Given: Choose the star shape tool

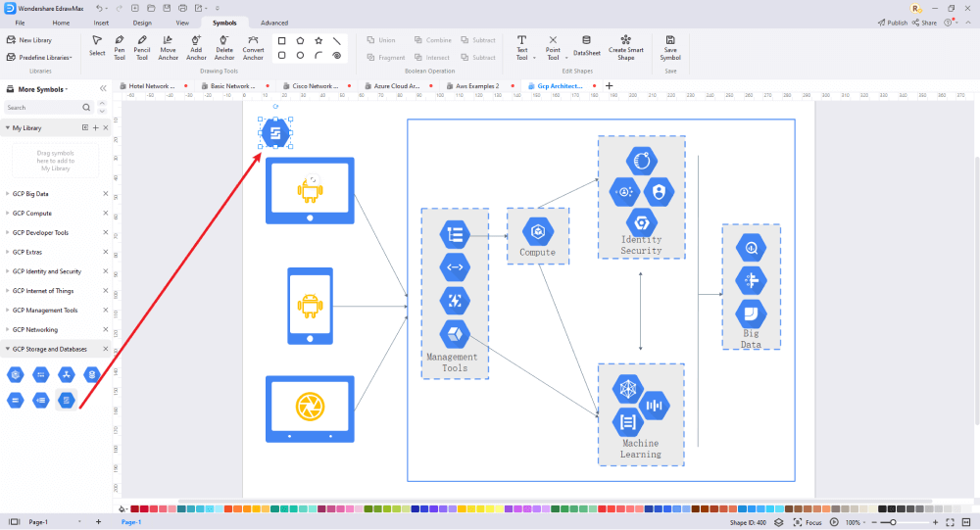Looking at the screenshot, I should 318,40.
